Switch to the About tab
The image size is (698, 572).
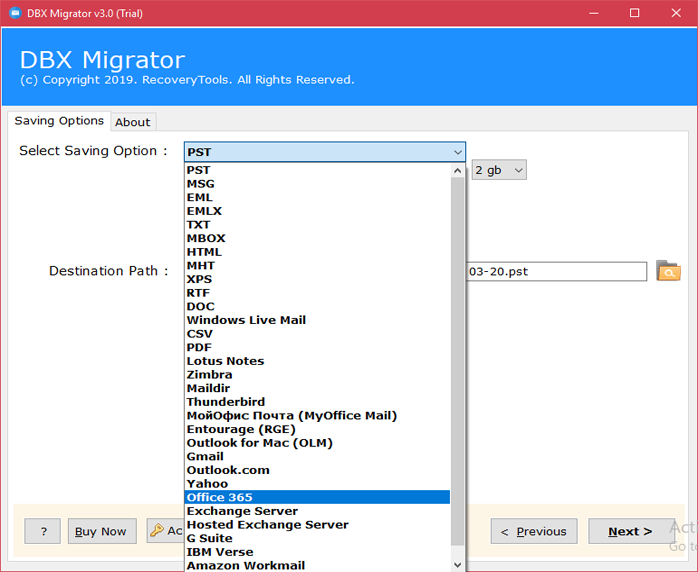pos(133,122)
